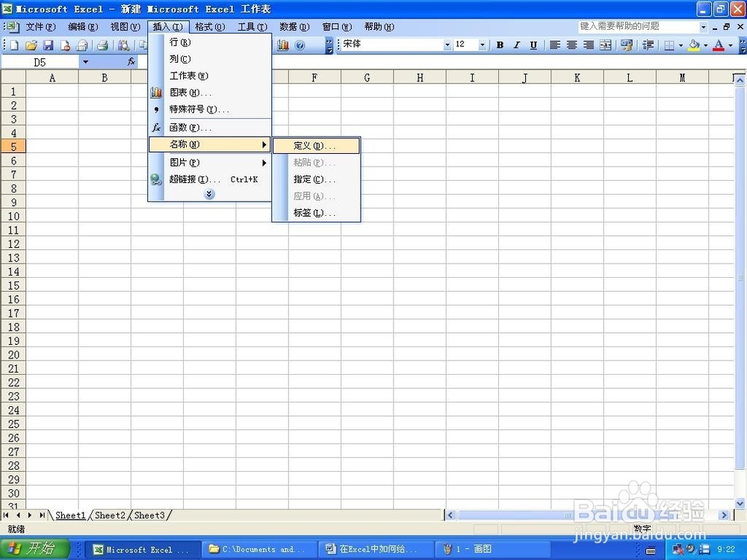The width and height of the screenshot is (747, 560).
Task: Choose 行(R) from the Insert menu
Action: pyautogui.click(x=210, y=43)
